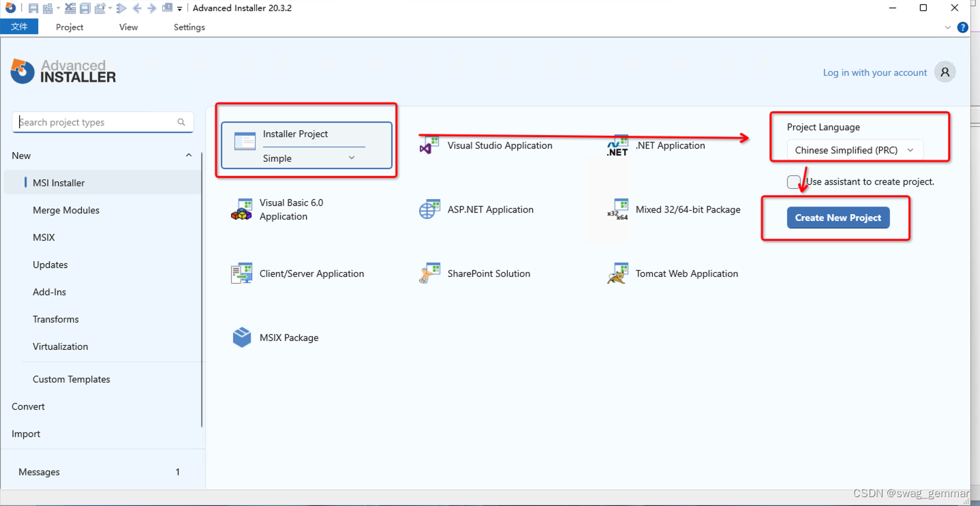
Task: Select the .NET Application project icon
Action: [x=617, y=144]
